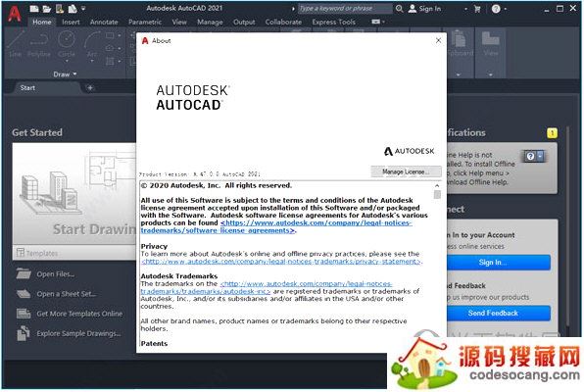
Task: Open the software license agreements link
Action: pos(276,226)
